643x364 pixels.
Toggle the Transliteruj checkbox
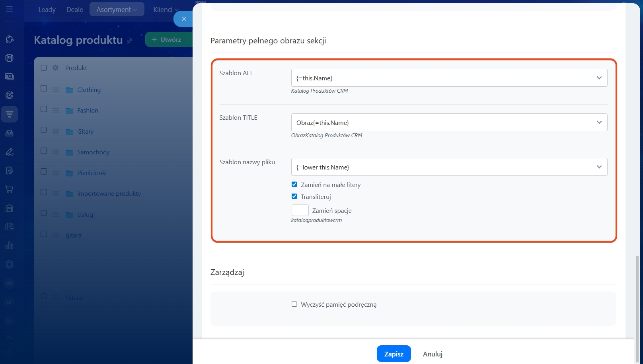tap(294, 197)
